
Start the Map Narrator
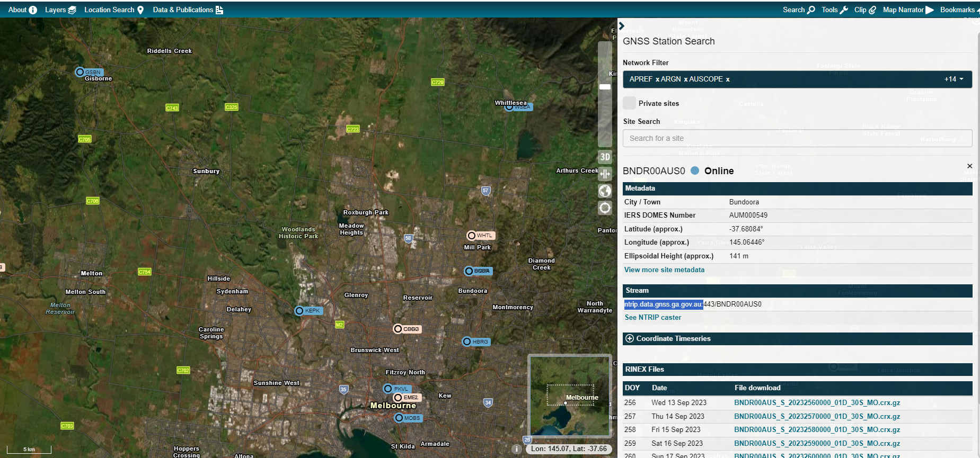pos(908,10)
